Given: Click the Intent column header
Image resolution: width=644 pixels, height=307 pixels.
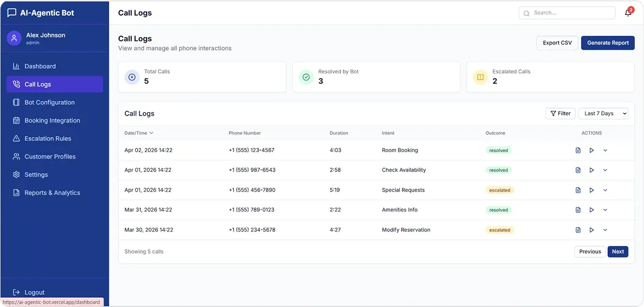Looking at the screenshot, I should tap(388, 133).
